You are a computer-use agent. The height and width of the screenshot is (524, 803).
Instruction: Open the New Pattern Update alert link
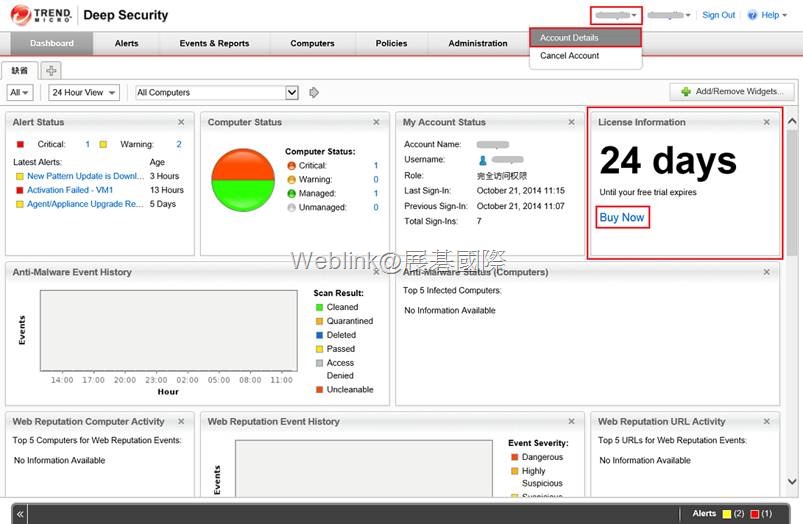click(x=86, y=176)
